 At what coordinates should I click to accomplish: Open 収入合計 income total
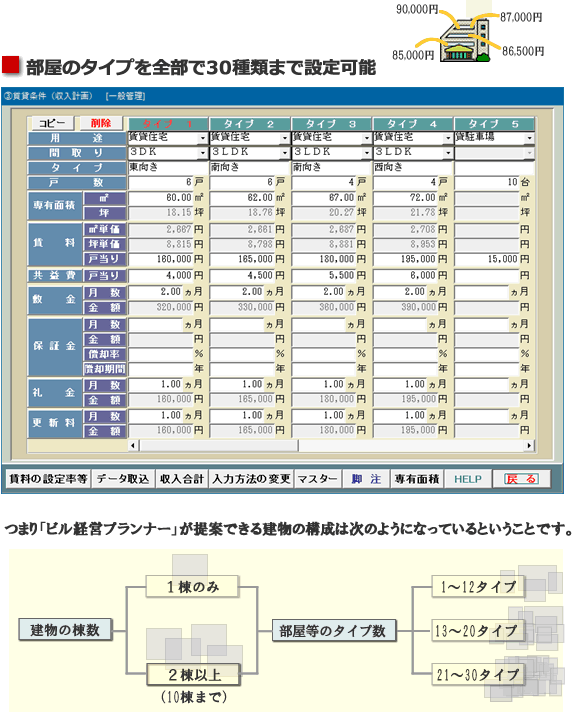pyautogui.click(x=182, y=479)
